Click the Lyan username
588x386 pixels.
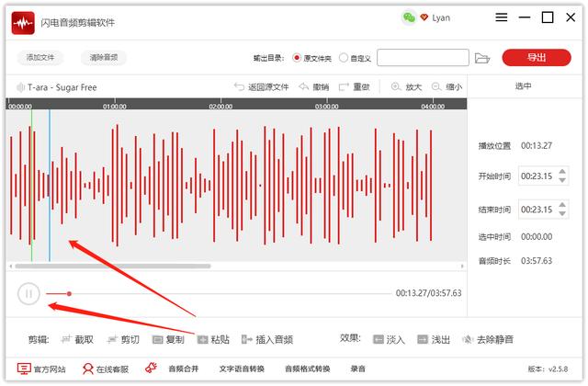pyautogui.click(x=441, y=17)
